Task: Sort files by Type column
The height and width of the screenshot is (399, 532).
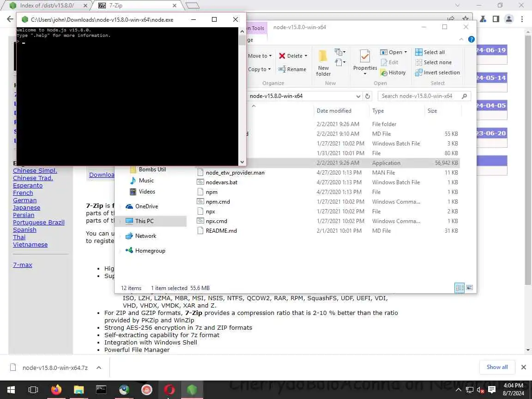Action: 378,111
